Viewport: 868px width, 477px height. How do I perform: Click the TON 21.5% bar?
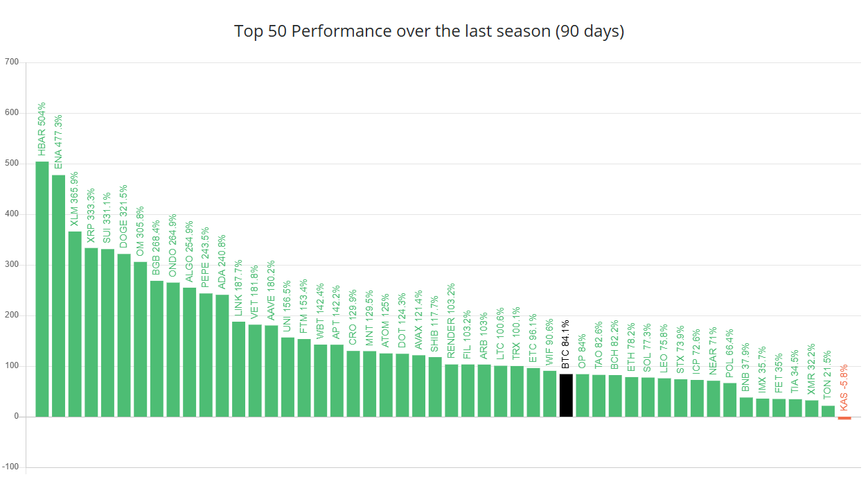(x=828, y=411)
